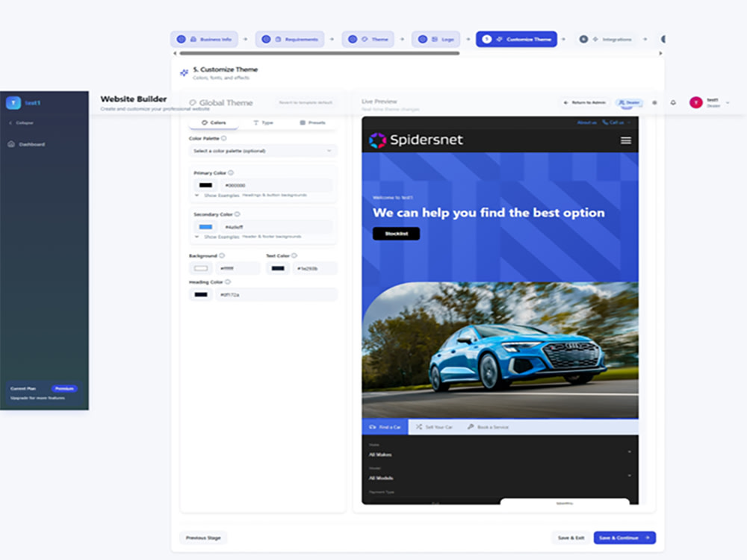Click the Color Palette info icon
747x560 pixels.
[224, 139]
